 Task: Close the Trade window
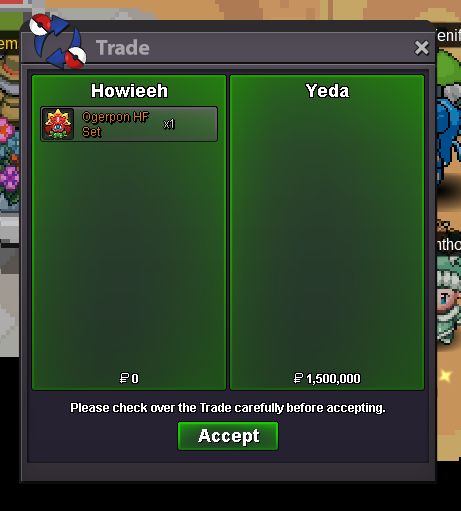(x=422, y=48)
